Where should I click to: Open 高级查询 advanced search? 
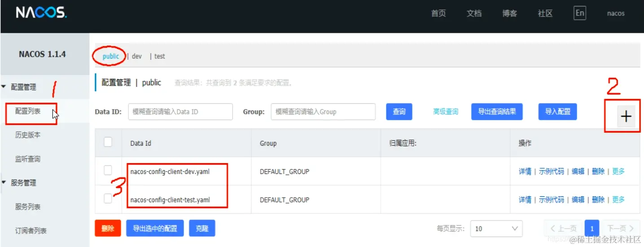pos(446,112)
